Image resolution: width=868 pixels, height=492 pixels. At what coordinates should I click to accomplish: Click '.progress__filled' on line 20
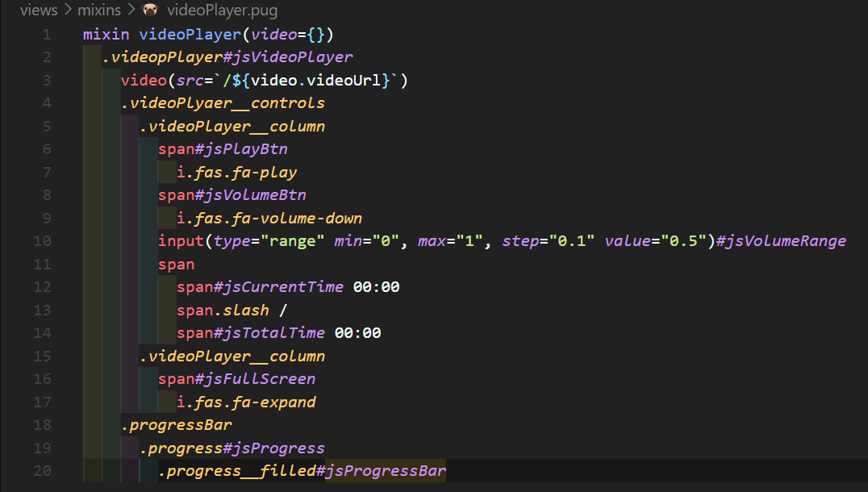point(237,471)
